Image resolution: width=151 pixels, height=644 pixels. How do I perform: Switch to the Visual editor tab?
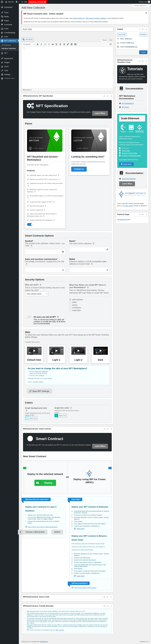point(105,40)
